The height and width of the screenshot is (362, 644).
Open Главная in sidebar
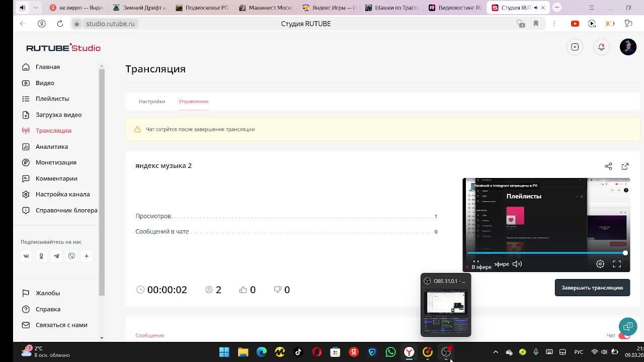point(48,67)
